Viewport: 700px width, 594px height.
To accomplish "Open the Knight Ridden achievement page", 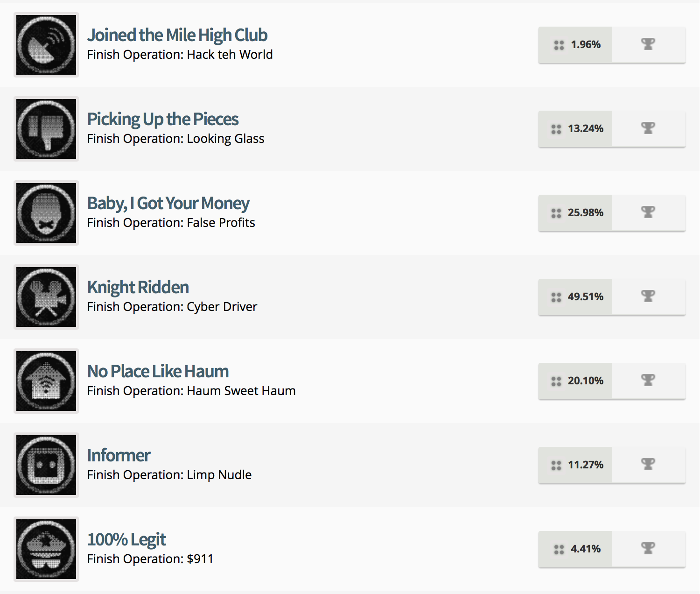I will (x=138, y=287).
